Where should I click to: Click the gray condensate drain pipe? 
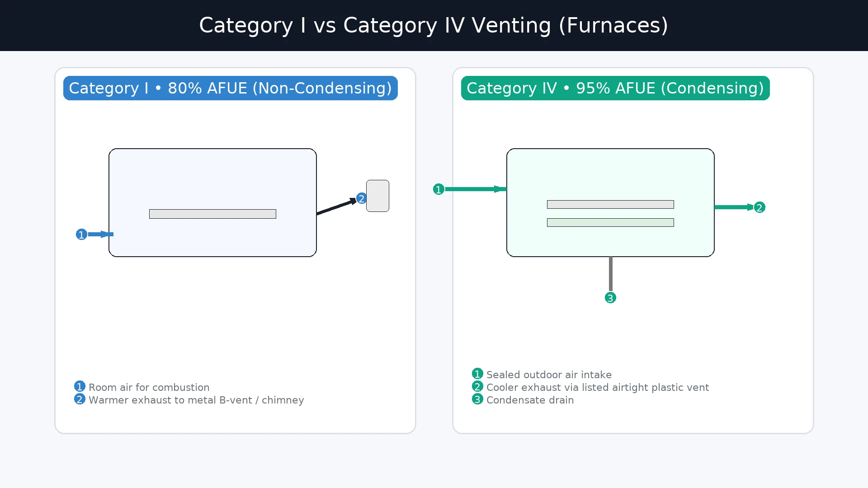tap(610, 274)
